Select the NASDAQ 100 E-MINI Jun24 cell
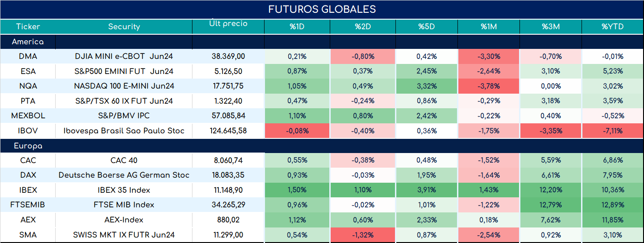Image resolution: width=644 pixels, height=243 pixels. (x=124, y=86)
